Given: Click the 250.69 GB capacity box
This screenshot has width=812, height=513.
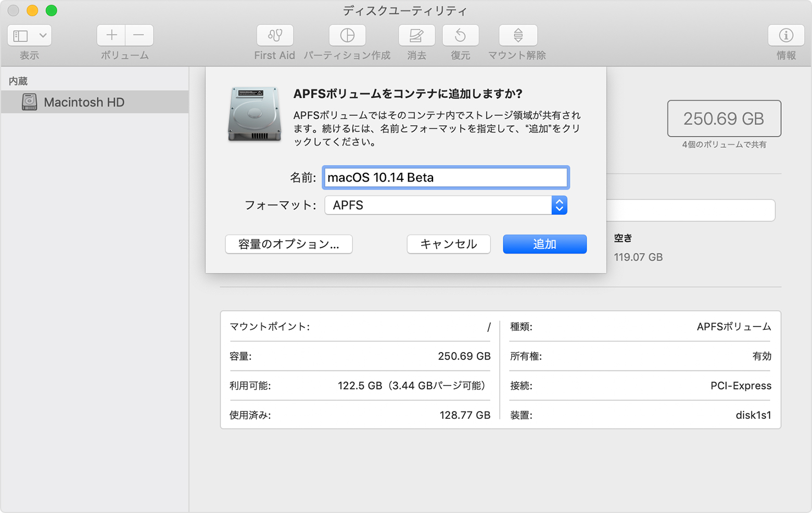Looking at the screenshot, I should pos(724,119).
